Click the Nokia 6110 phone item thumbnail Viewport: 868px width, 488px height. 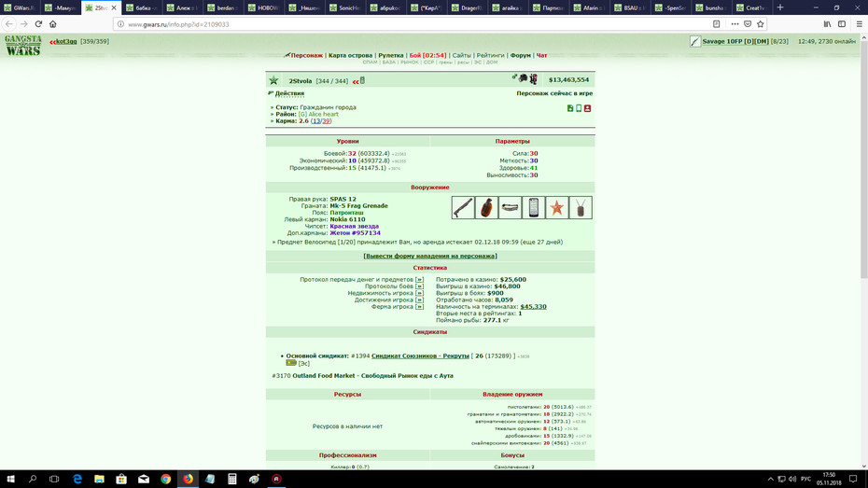[533, 207]
